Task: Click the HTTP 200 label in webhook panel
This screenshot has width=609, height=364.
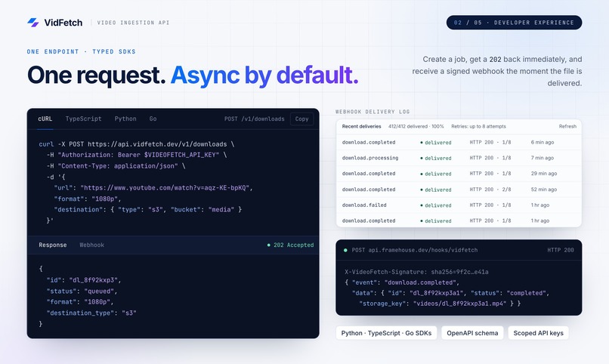Action: (561, 250)
